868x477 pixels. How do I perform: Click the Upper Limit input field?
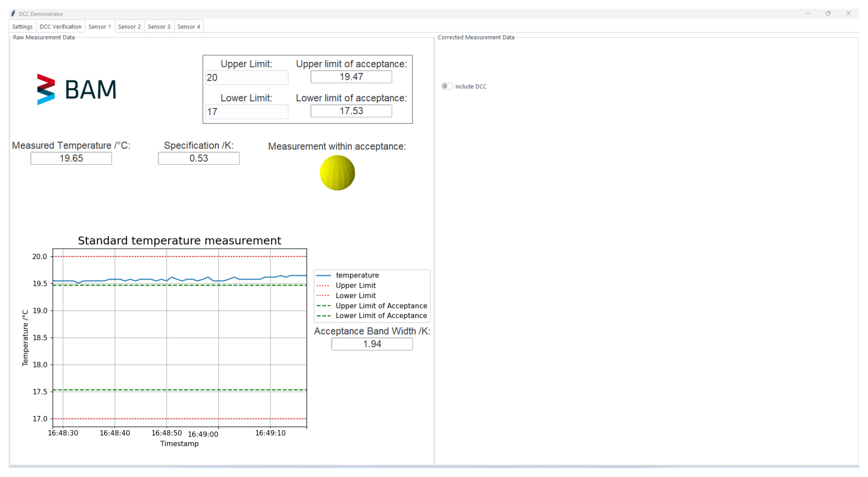[246, 78]
